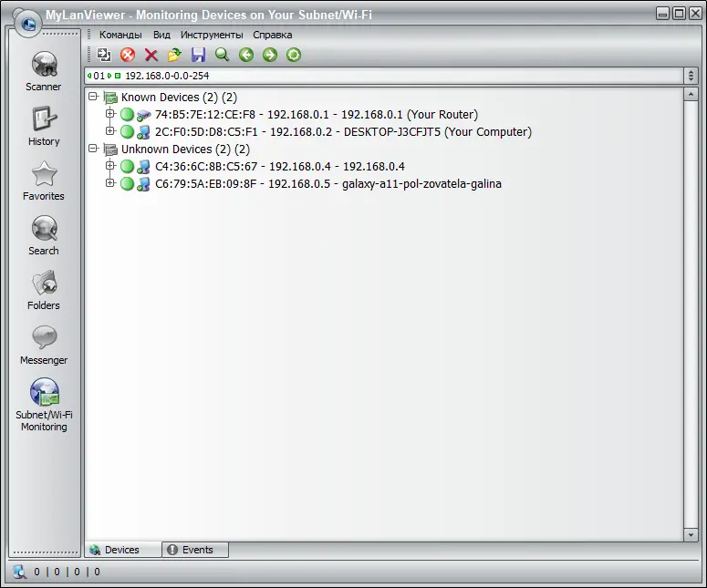This screenshot has width=707, height=588.
Task: Open the Вид menu
Action: click(x=161, y=36)
